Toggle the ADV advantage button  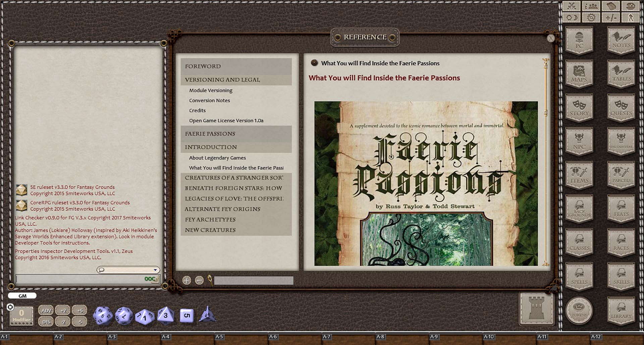click(x=46, y=310)
